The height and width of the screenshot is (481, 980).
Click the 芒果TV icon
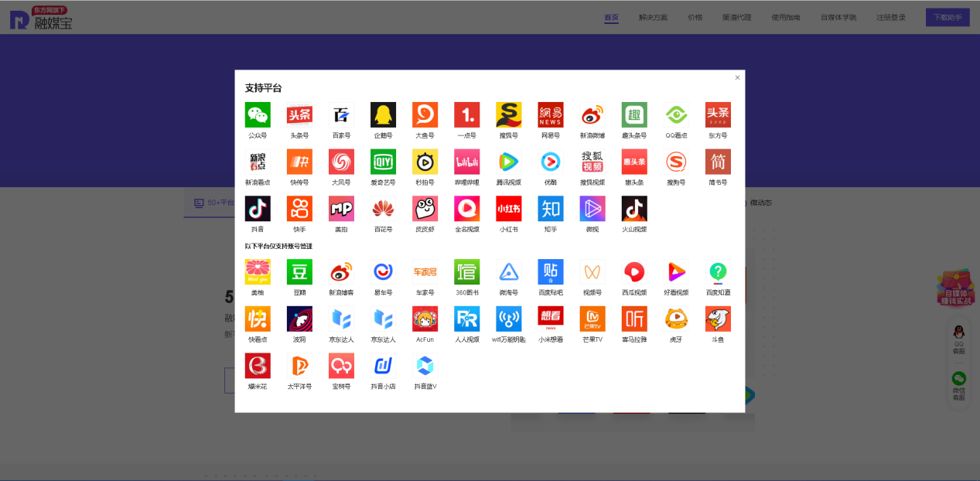[x=592, y=319]
